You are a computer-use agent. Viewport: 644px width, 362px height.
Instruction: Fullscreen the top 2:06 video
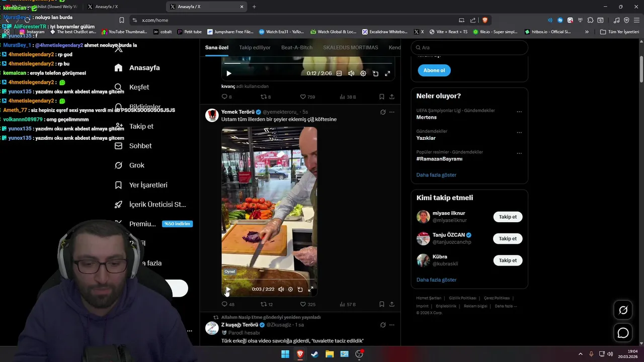click(387, 73)
